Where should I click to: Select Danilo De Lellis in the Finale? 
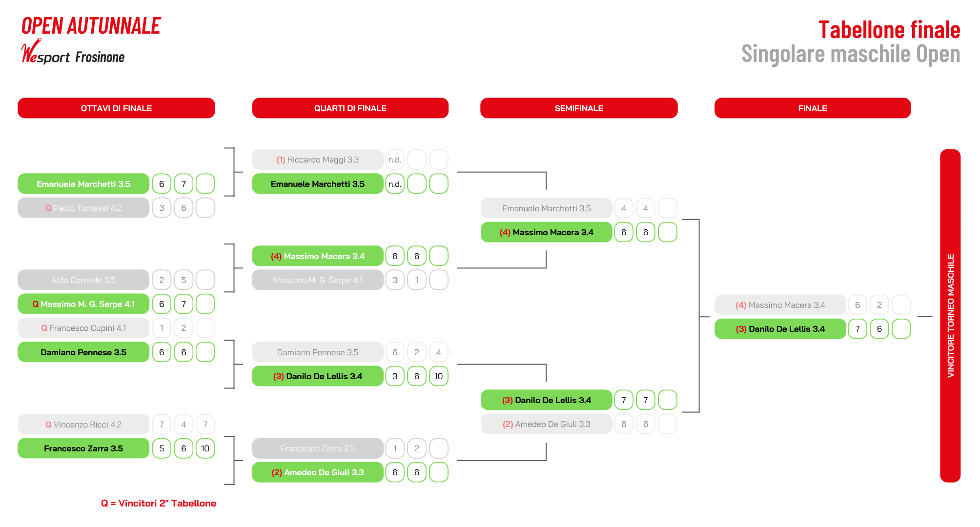point(780,329)
